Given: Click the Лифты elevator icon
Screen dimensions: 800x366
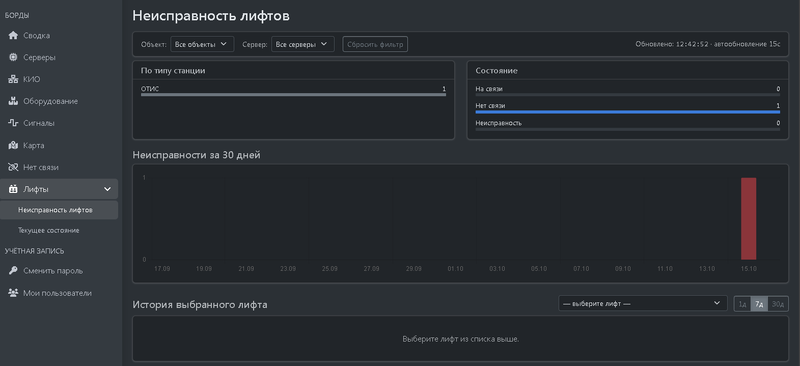Looking at the screenshot, I should pos(13,189).
